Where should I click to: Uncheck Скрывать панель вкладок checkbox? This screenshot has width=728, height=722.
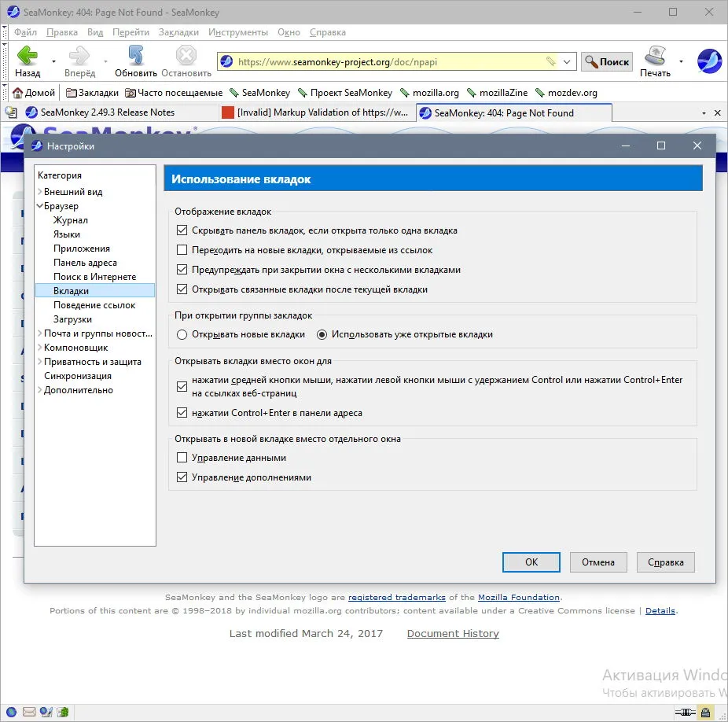point(182,230)
